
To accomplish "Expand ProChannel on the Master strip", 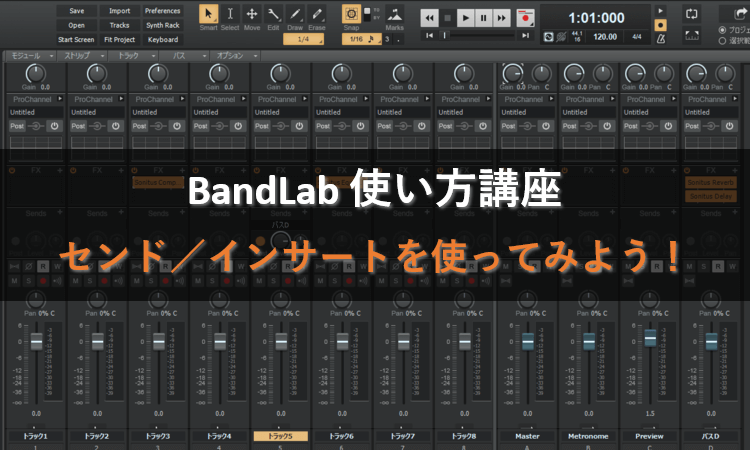I will (551, 99).
